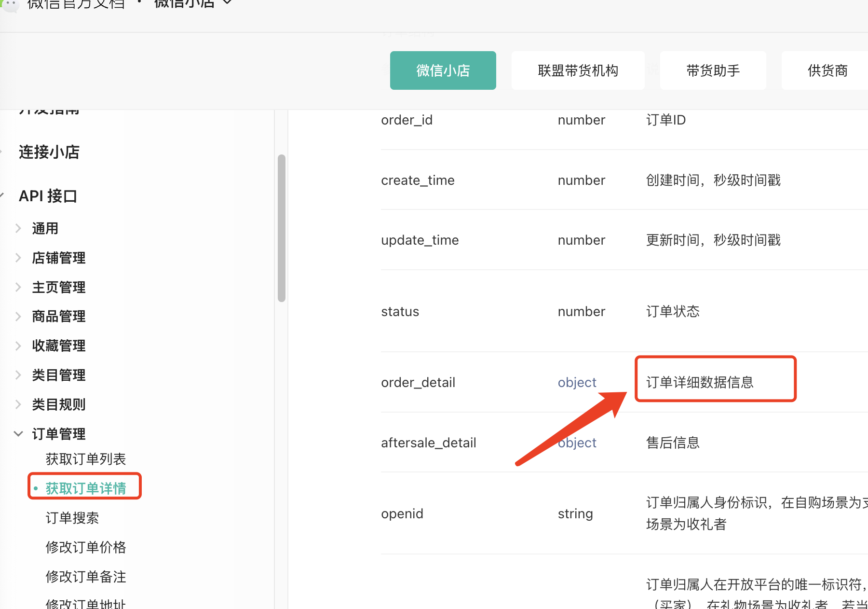Screen dimensions: 868x609
Task: Expand the 通用 section chevron
Action: pos(18,228)
